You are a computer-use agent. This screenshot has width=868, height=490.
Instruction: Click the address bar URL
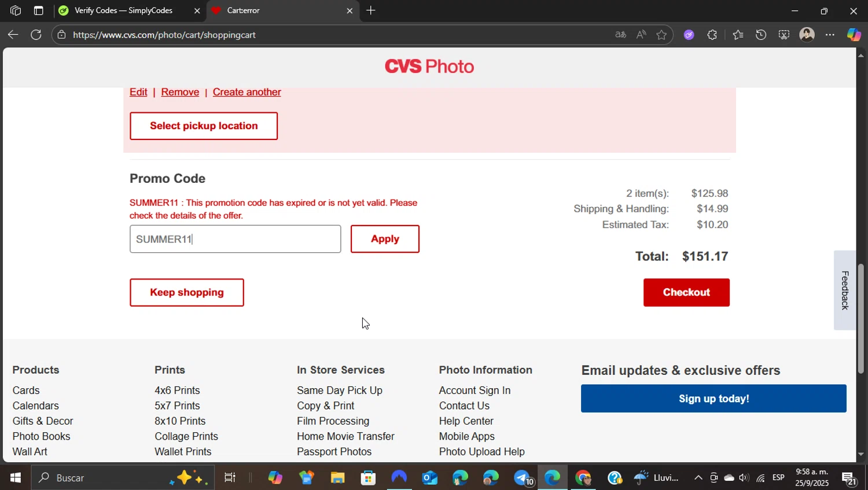[164, 35]
